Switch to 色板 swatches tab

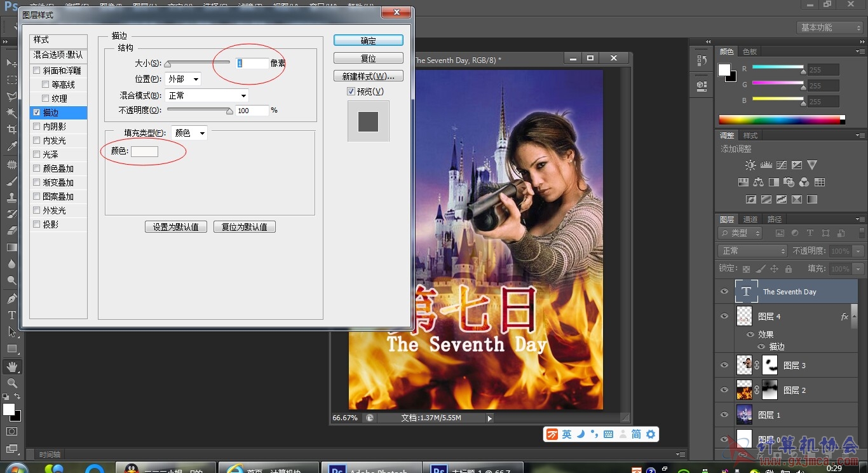pyautogui.click(x=750, y=51)
